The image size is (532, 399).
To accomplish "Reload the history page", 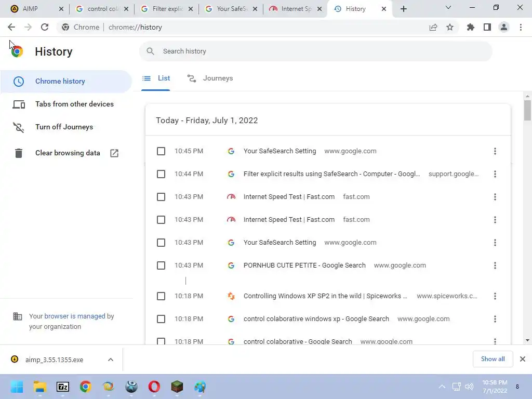I will pos(45,27).
